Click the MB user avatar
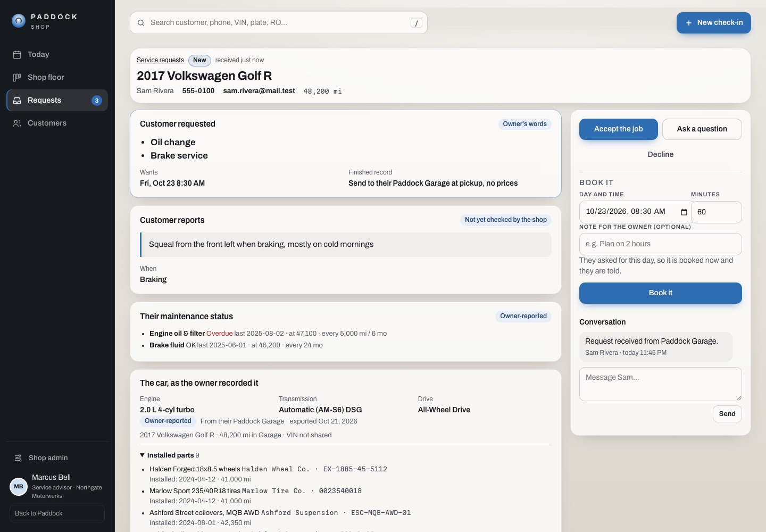Viewport: 766px width, 532px height. pos(19,486)
